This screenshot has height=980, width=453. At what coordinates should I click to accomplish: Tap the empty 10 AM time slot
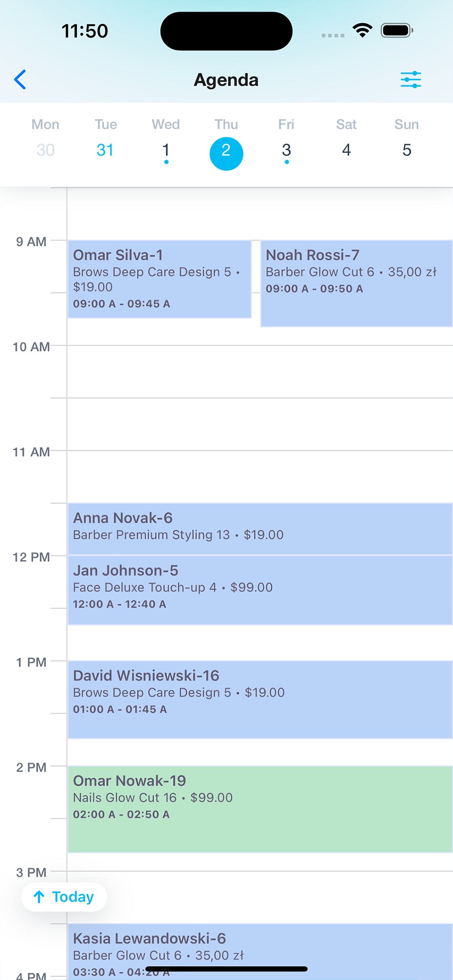pos(260,372)
